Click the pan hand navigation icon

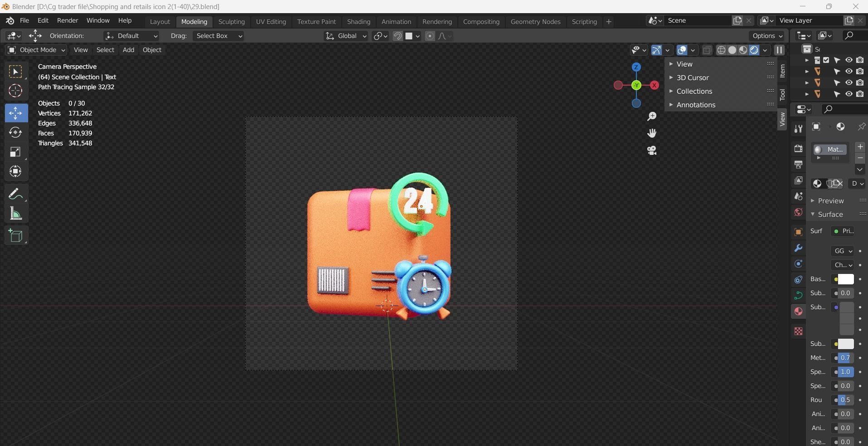(x=652, y=133)
